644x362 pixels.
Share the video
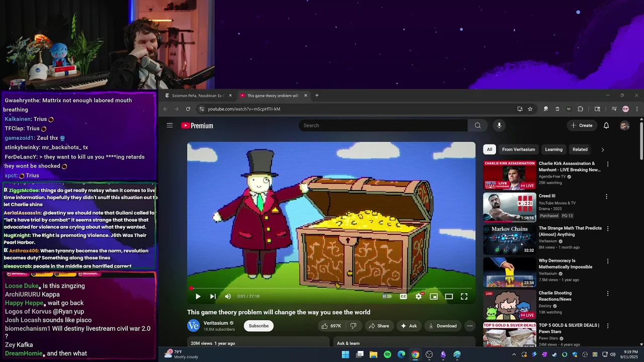(379, 326)
